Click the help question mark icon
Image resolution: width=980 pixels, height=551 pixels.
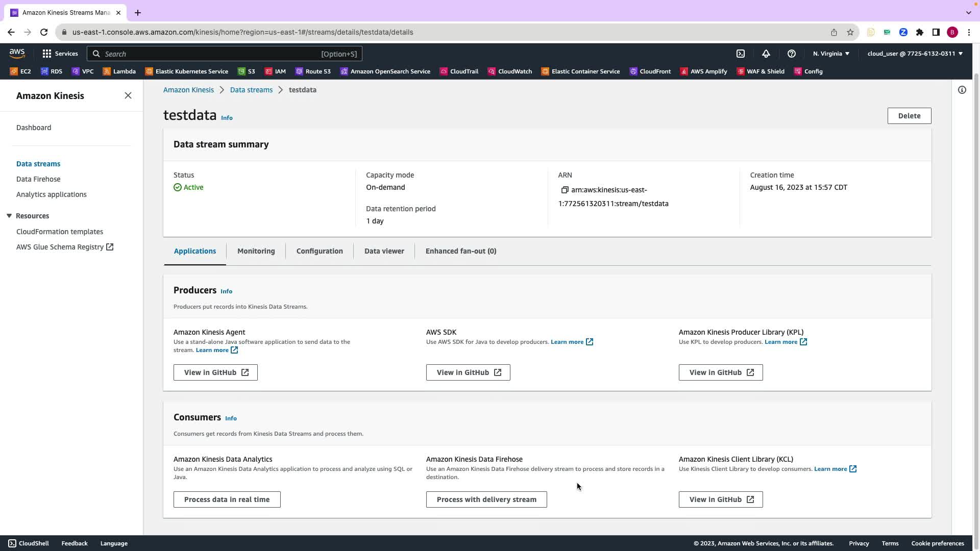point(792,54)
